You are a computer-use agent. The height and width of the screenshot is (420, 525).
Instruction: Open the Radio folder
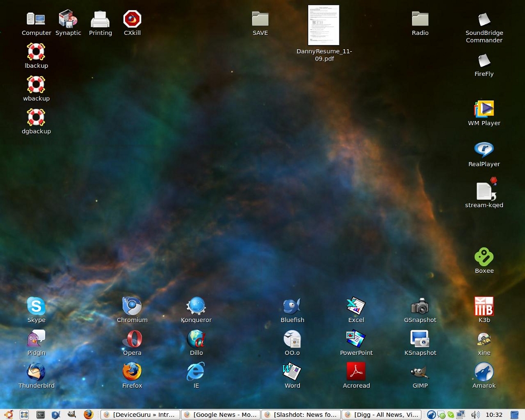tap(420, 19)
